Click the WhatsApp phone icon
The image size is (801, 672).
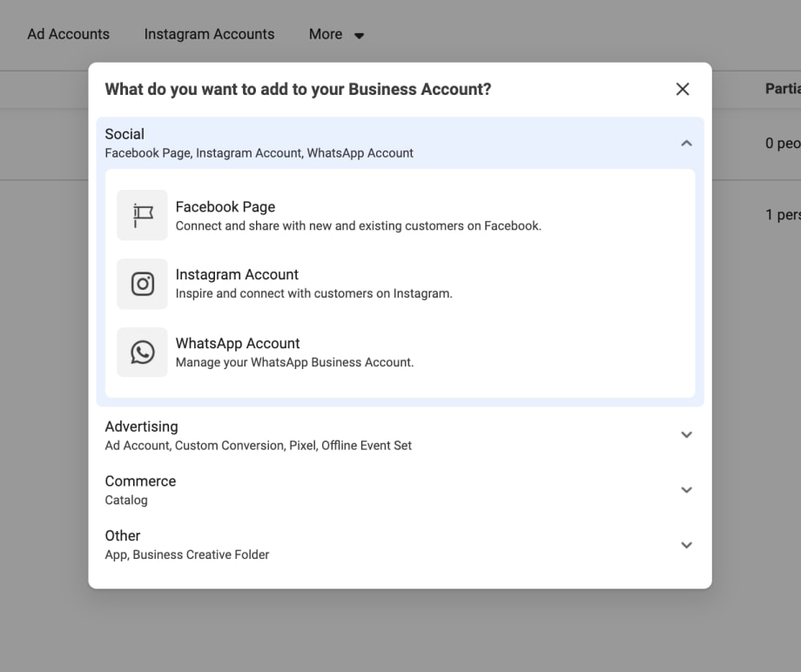coord(142,352)
